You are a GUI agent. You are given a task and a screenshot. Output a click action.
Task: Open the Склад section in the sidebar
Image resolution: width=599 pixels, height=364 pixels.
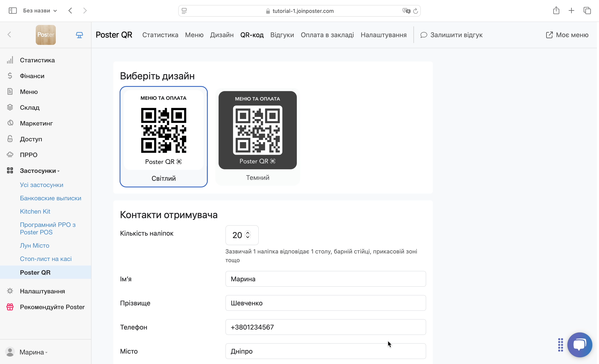click(x=30, y=107)
